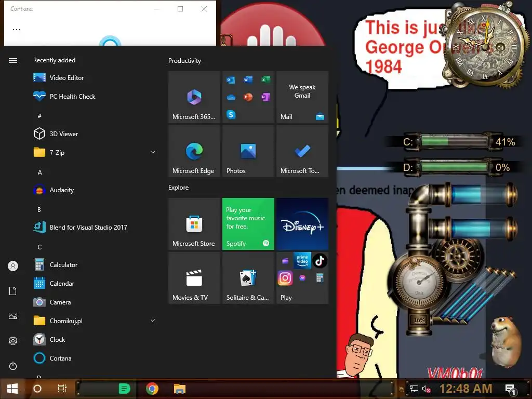Open Word icon in Office tile folder
Image resolution: width=532 pixels, height=399 pixels.
(248, 79)
